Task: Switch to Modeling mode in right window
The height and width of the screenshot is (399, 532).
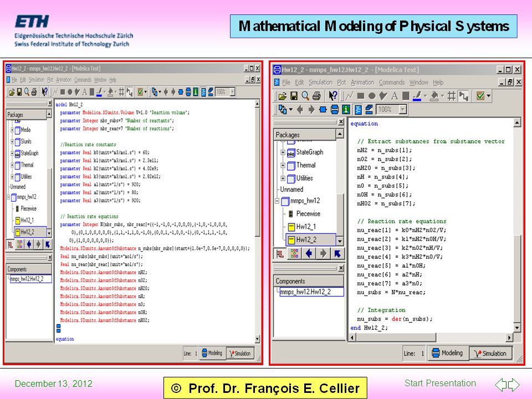Action: (447, 353)
